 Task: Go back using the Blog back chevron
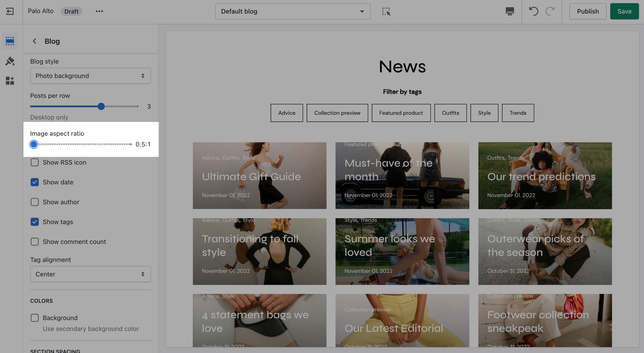(34, 41)
